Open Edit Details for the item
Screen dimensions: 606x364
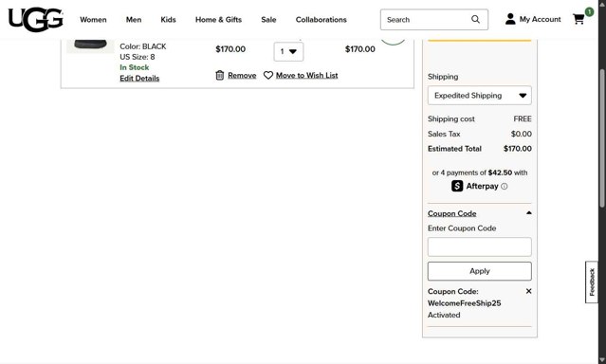[139, 78]
